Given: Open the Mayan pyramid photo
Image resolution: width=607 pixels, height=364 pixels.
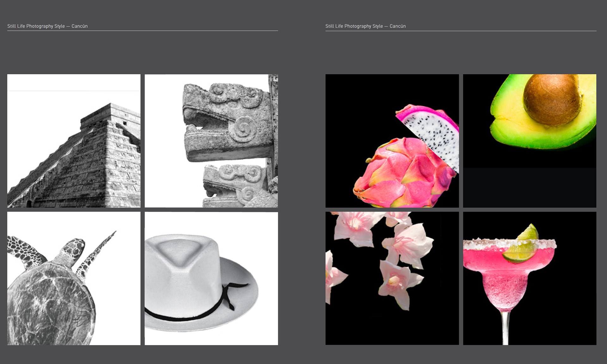Looking at the screenshot, I should 74,141.
